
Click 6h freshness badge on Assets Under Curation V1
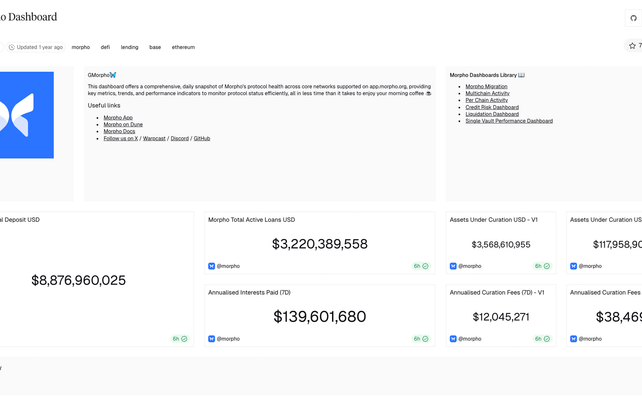click(x=542, y=266)
